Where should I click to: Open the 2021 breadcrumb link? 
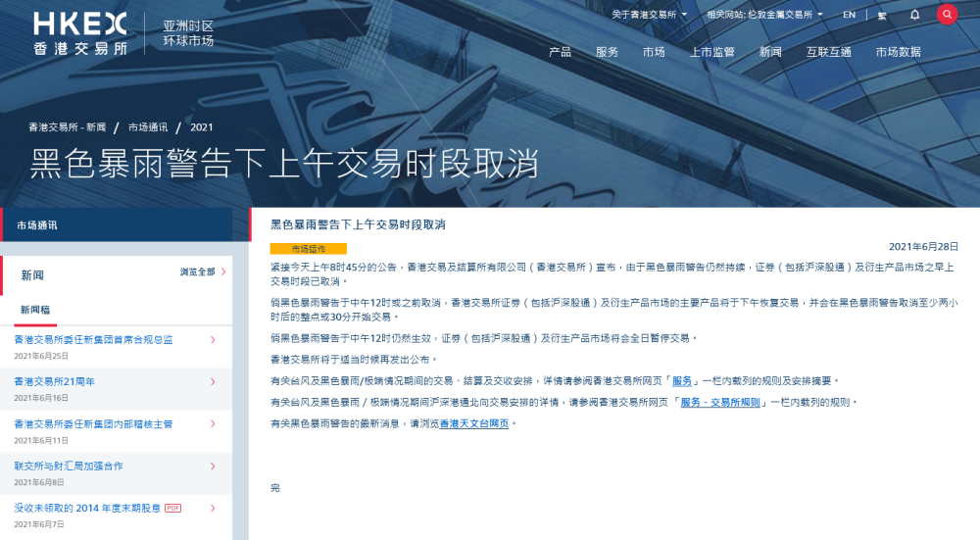pyautogui.click(x=201, y=126)
